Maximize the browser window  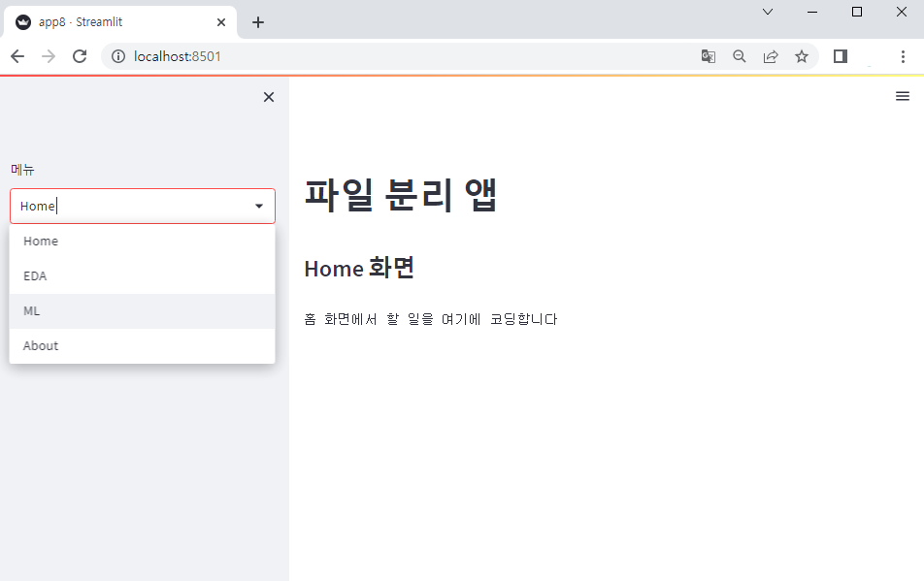click(x=857, y=12)
